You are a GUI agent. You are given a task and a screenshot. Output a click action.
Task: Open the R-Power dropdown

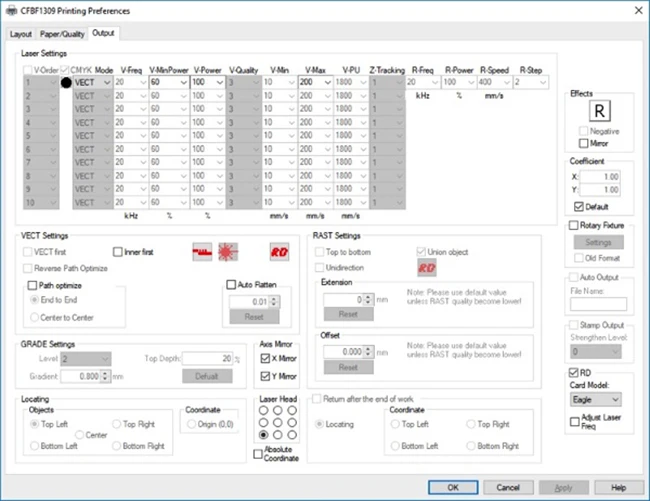pos(459,82)
